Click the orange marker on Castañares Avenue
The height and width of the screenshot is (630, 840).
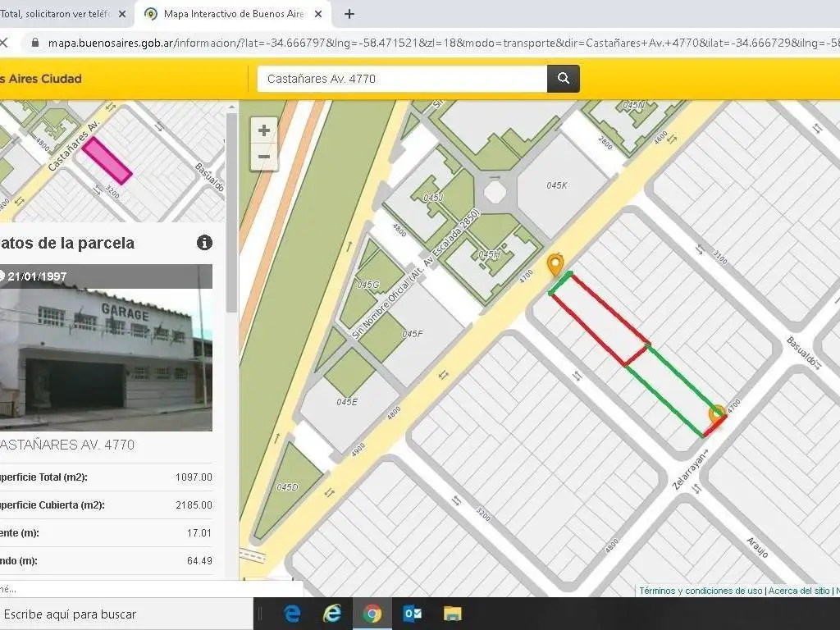(x=555, y=265)
